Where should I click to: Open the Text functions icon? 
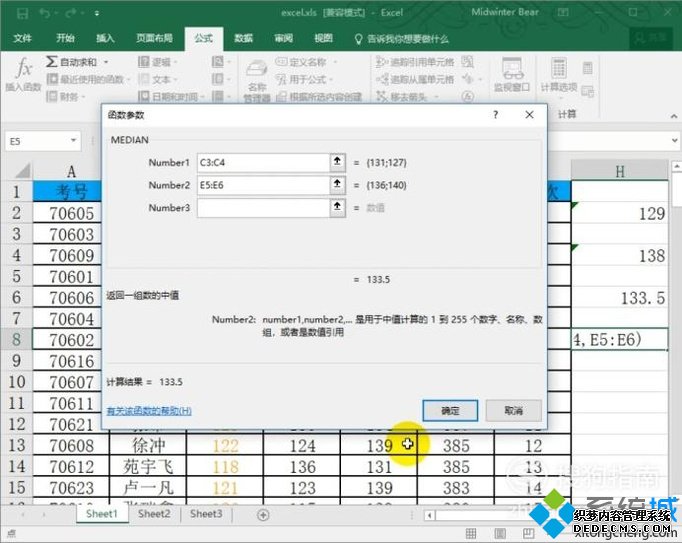(144, 79)
